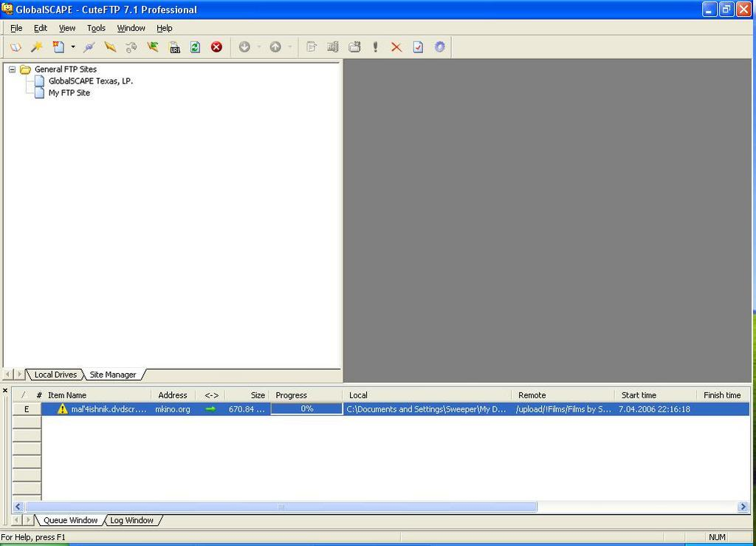Switch to the Log Window tab
756x546 pixels.
click(131, 520)
